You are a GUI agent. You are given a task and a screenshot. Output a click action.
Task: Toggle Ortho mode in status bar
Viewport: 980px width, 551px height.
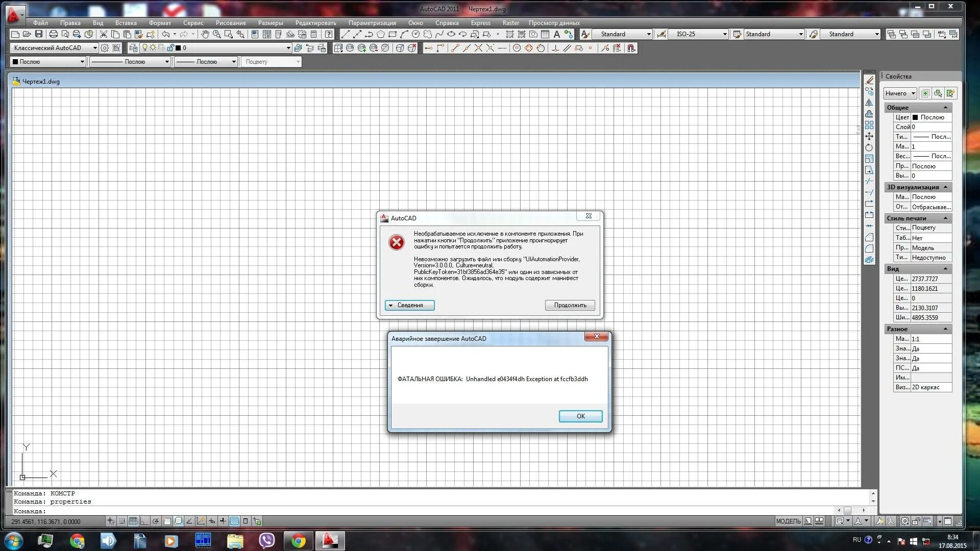[x=144, y=521]
